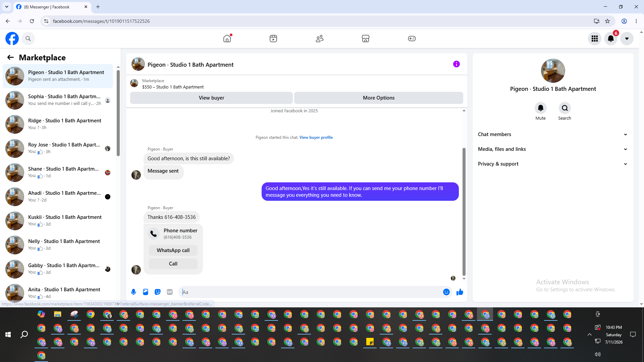The width and height of the screenshot is (644, 362).
Task: Click the Facebook search magnifier icon
Action: coord(28,39)
